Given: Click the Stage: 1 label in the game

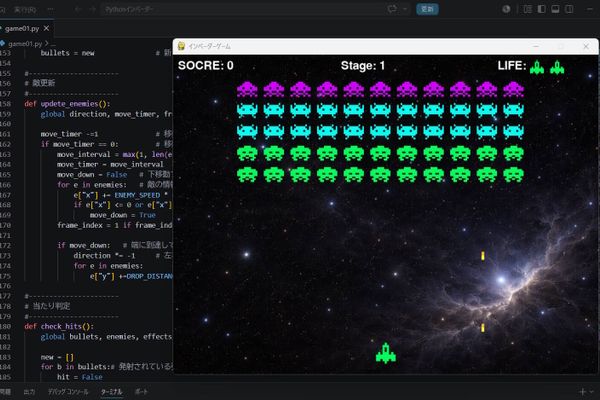Looking at the screenshot, I should pos(363,65).
